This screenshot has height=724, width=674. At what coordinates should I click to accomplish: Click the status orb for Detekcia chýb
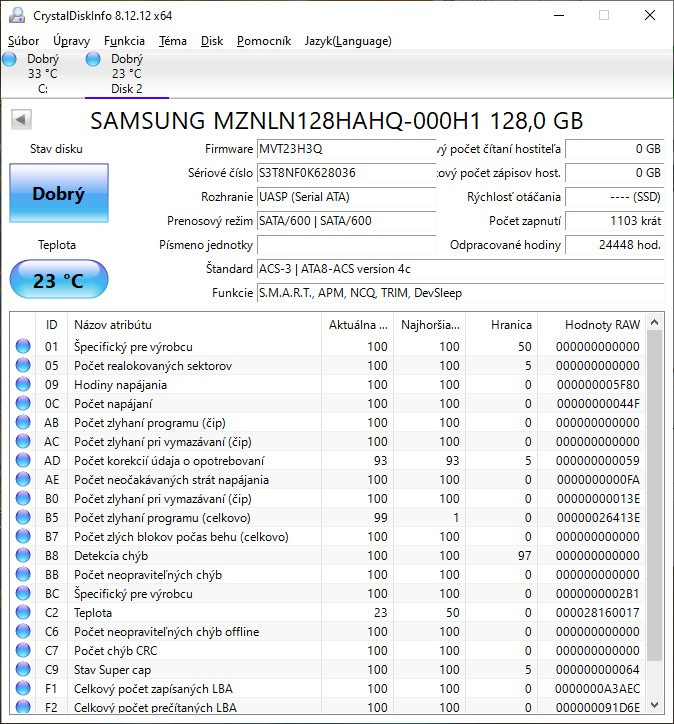(23, 555)
